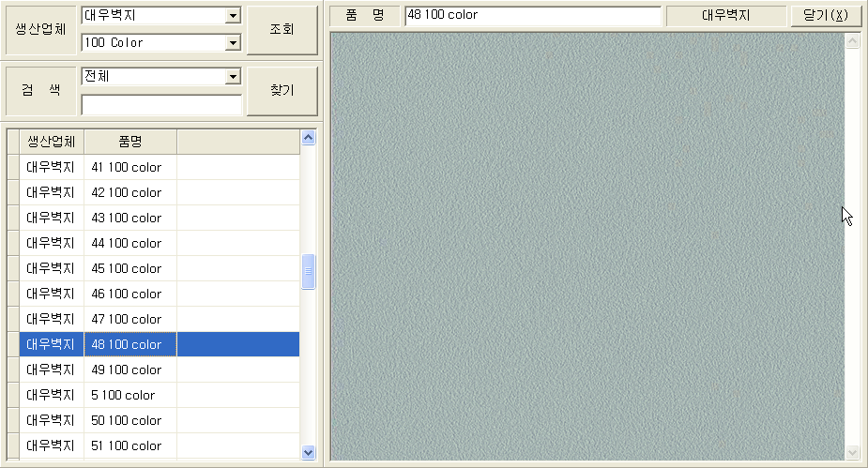Screen dimensions: 868x468
Task: Click the 조회 button
Action: tap(282, 30)
